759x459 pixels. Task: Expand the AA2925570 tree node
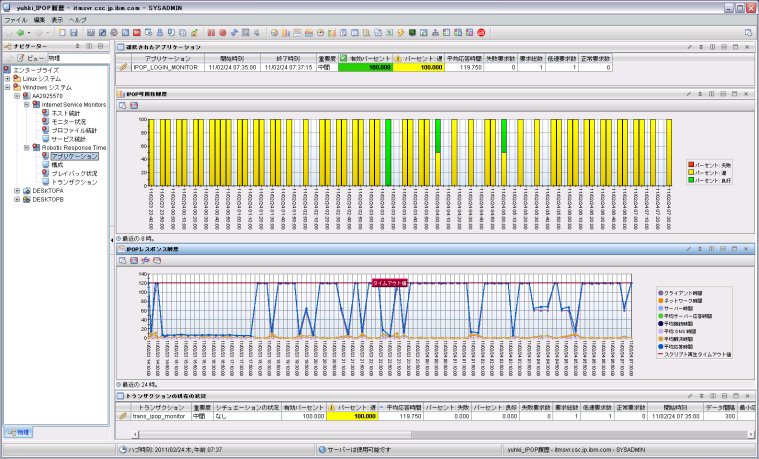(17, 96)
